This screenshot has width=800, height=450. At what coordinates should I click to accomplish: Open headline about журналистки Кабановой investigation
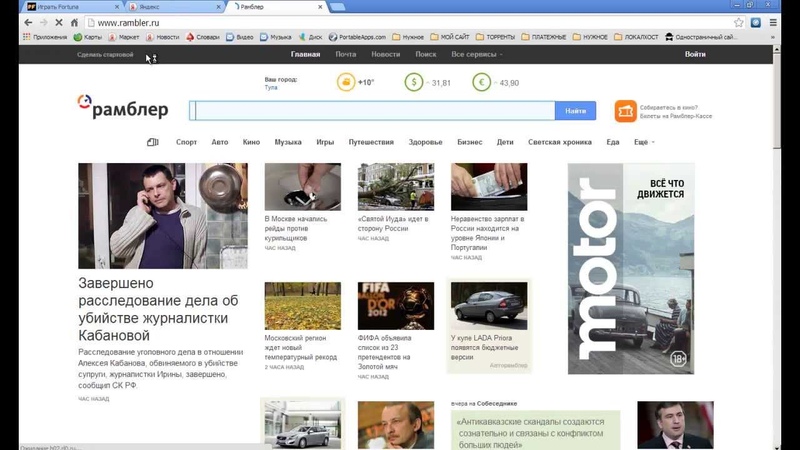click(158, 309)
